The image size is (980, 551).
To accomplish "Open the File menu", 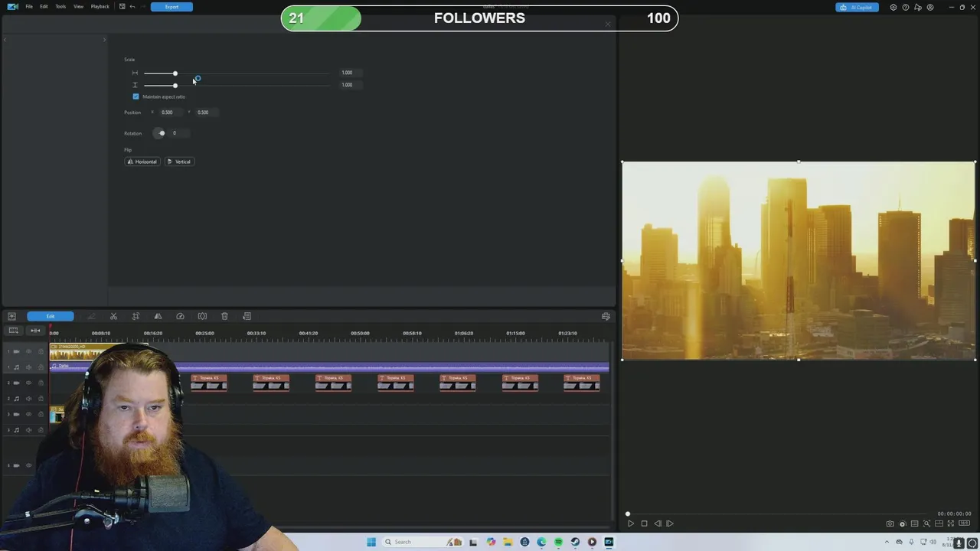I will click(x=29, y=7).
